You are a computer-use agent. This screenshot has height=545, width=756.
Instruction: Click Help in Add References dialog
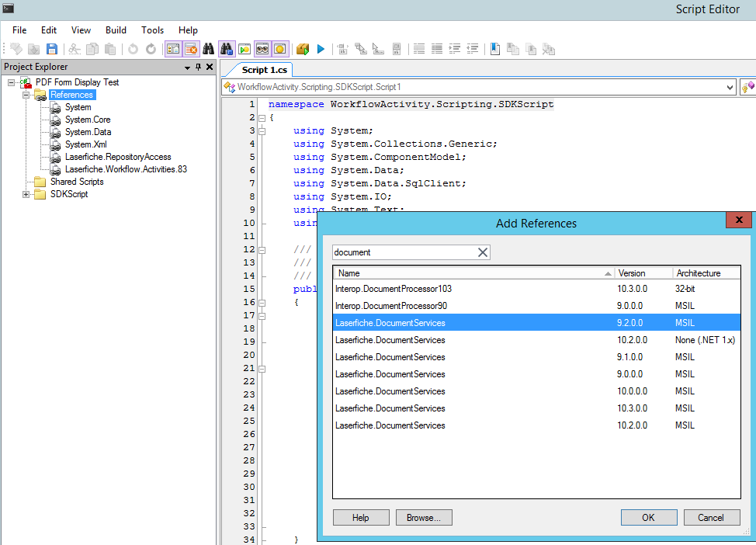coord(361,518)
